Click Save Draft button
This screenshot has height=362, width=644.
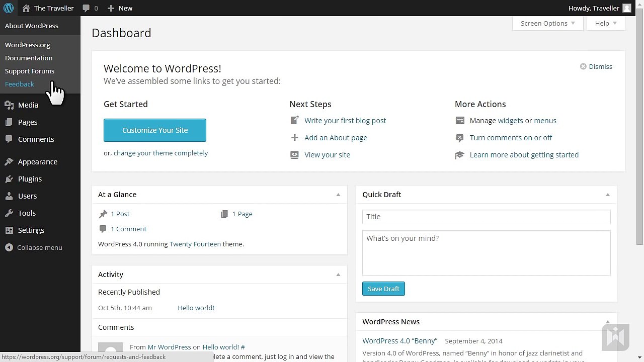click(383, 289)
